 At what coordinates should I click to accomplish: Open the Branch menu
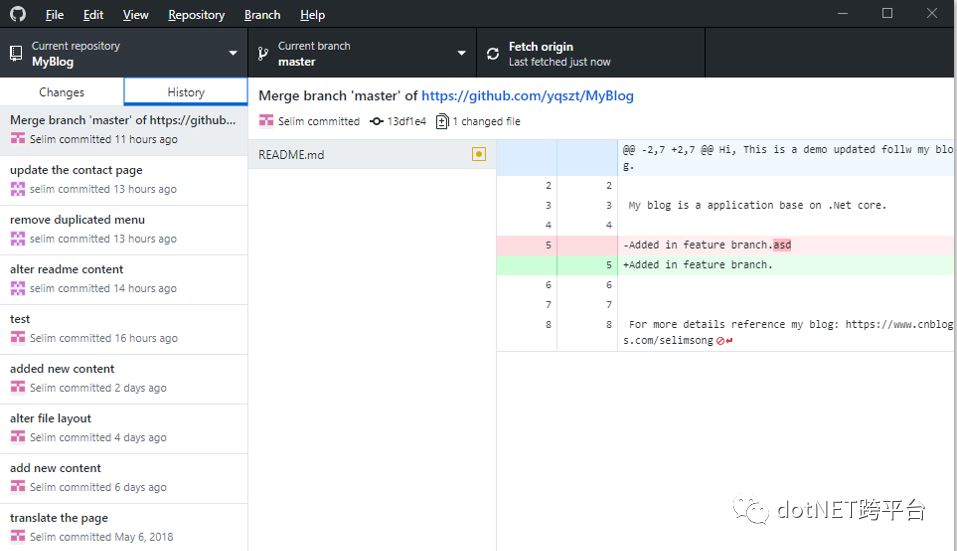pos(262,15)
